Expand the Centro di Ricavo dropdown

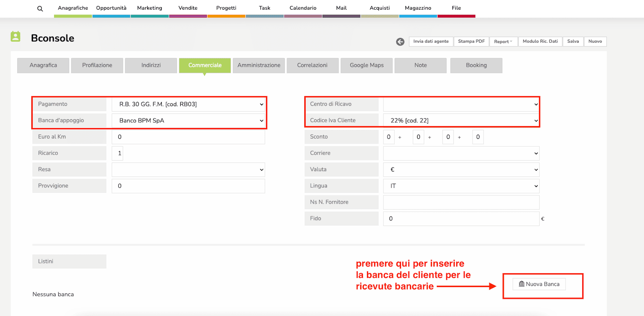point(461,104)
